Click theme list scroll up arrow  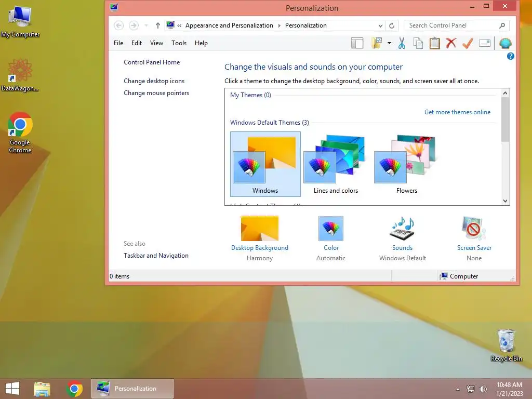point(505,93)
